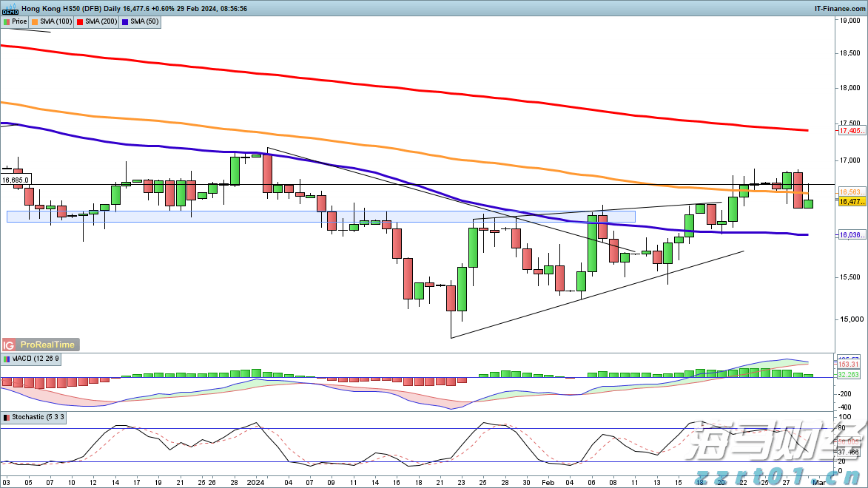
Task: Select the SMA (50) legend label
Action: pyautogui.click(x=144, y=22)
